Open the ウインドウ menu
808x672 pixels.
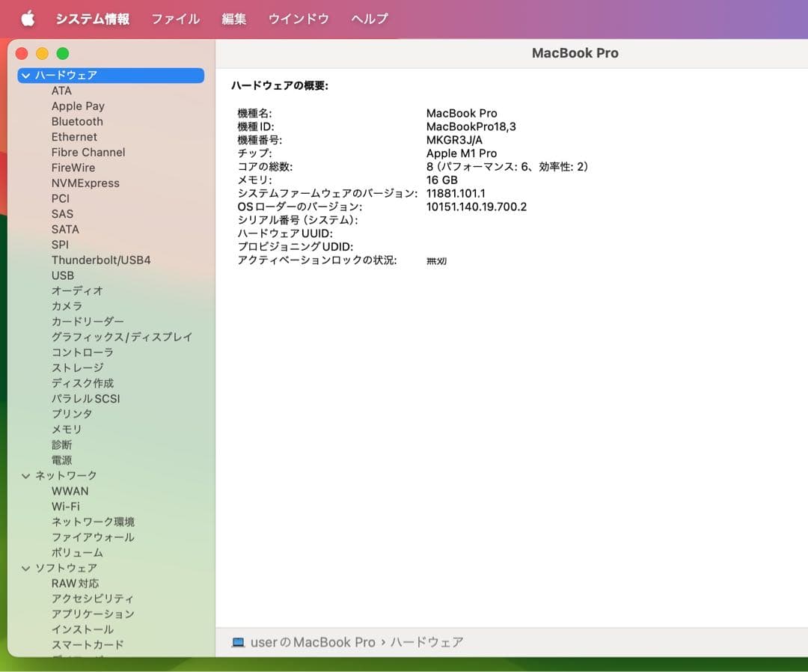[298, 19]
